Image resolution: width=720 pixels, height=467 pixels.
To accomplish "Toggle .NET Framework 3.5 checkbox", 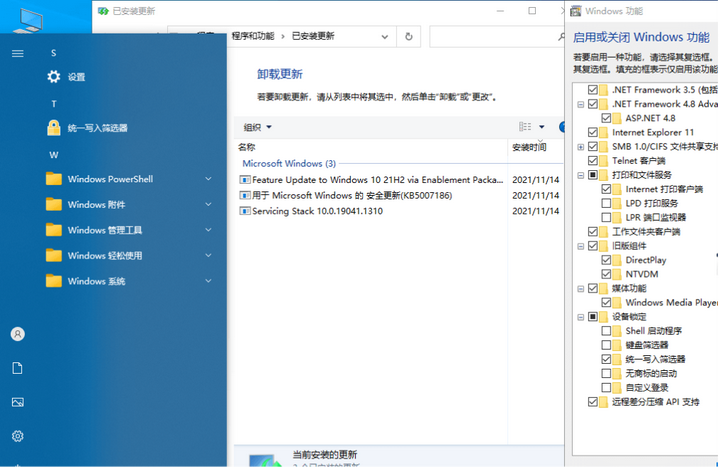I will 593,90.
